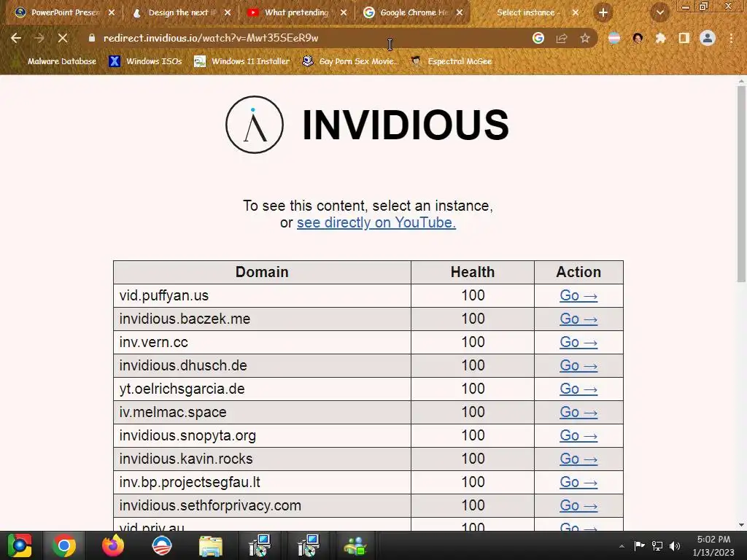Switch to What pretending YouTube tab

[x=298, y=12]
